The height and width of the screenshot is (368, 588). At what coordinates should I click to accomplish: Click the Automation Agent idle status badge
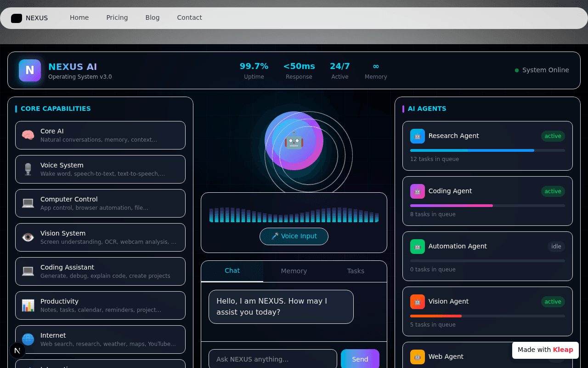556,247
